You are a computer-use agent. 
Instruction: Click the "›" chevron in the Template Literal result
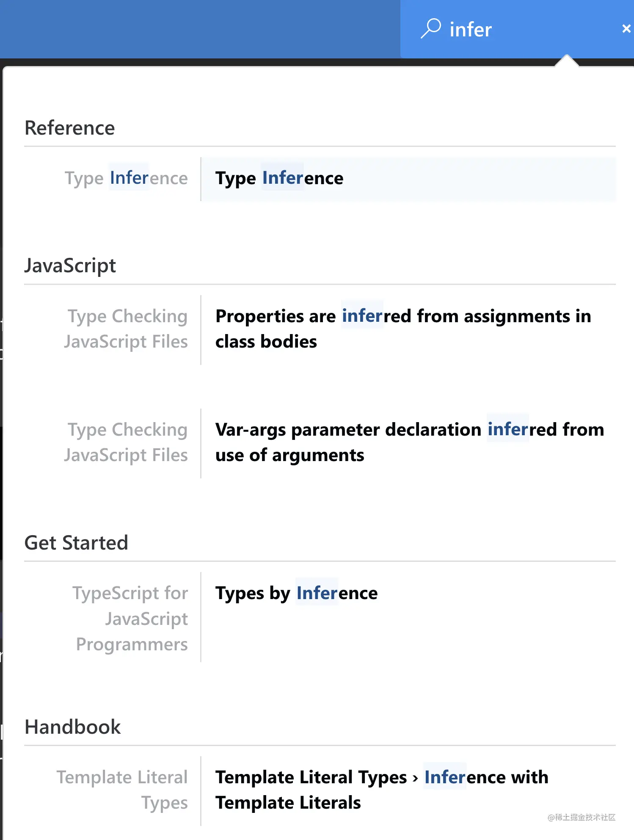tap(415, 778)
